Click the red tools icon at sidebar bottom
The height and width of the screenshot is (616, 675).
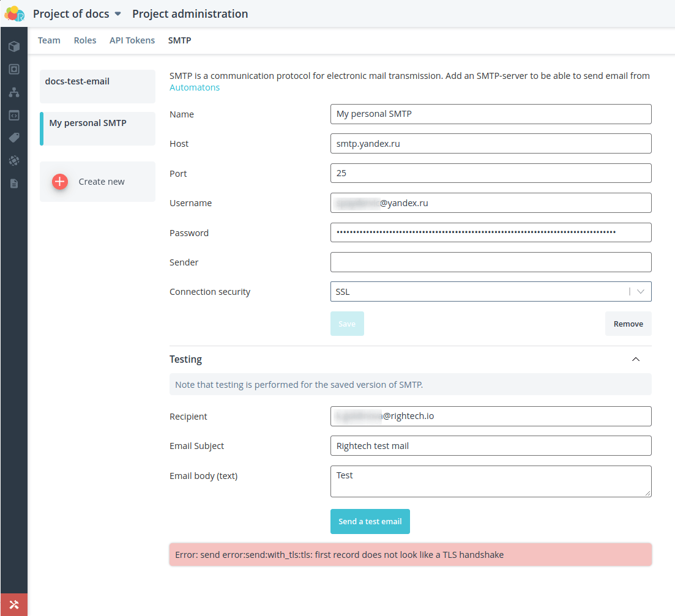[x=14, y=604]
